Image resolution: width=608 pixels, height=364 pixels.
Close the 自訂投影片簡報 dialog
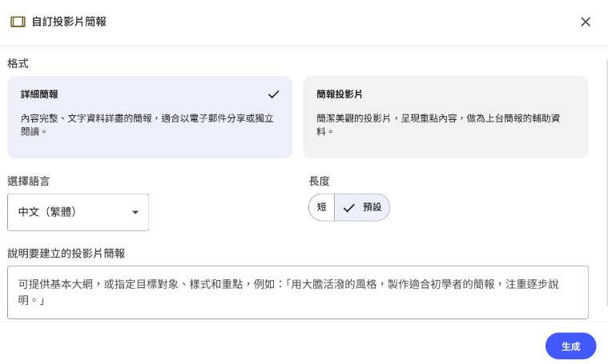click(x=585, y=22)
